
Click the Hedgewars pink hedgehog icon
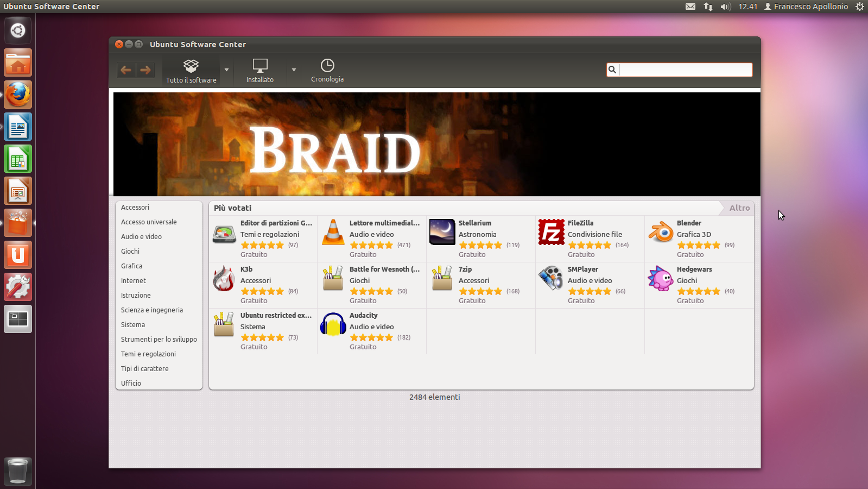(661, 278)
